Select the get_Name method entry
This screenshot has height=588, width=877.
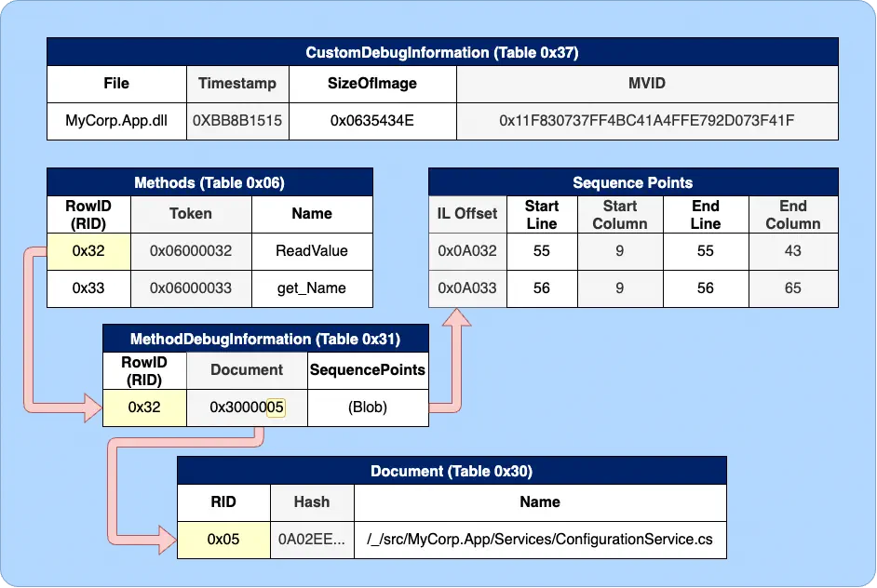(312, 288)
